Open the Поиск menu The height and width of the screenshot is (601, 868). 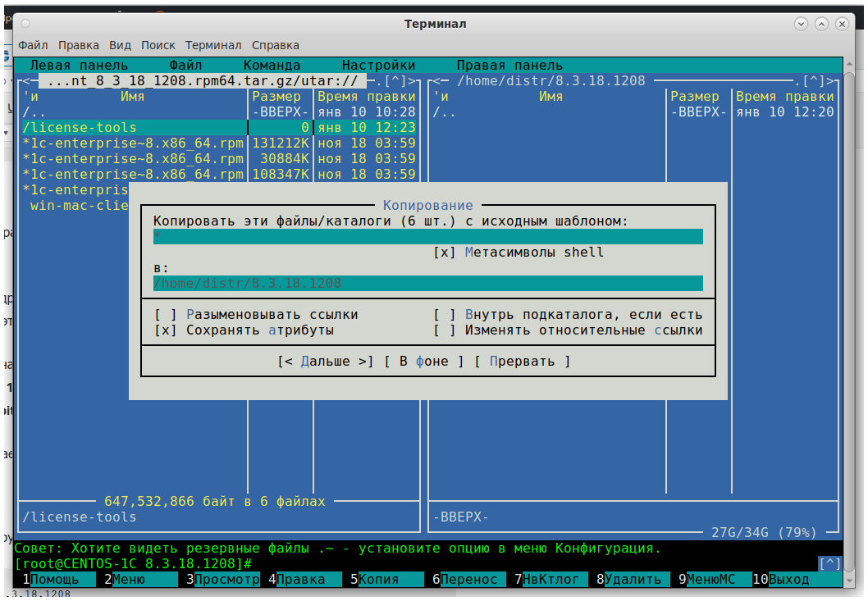coord(158,45)
